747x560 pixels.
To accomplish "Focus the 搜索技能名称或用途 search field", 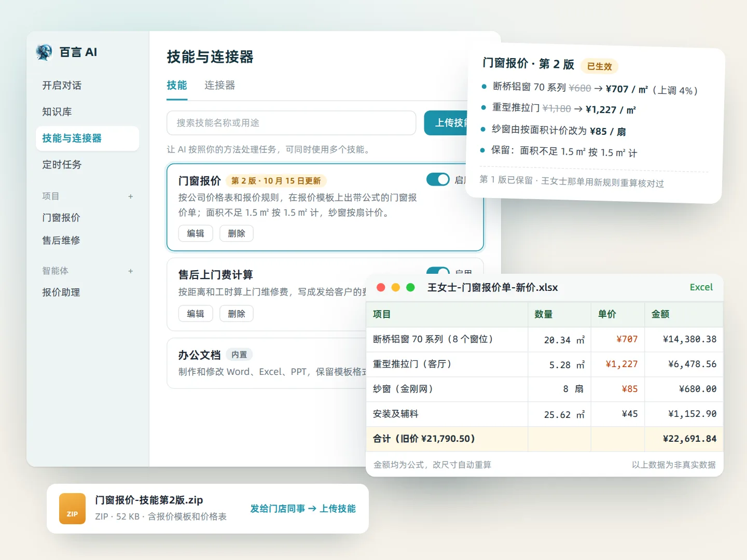I will click(292, 123).
